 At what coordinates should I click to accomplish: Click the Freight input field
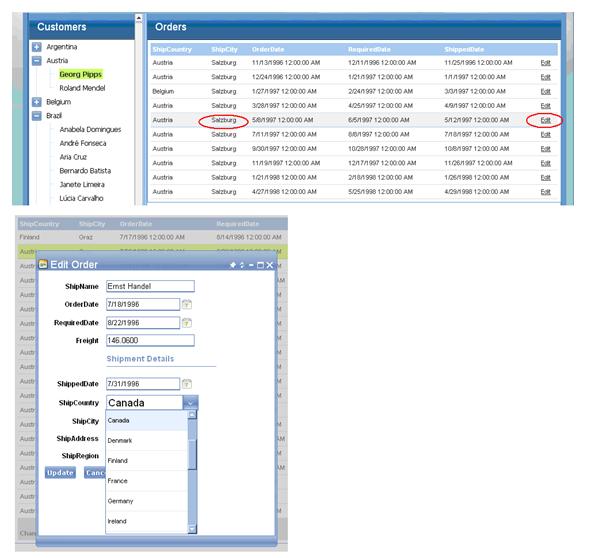click(x=150, y=340)
